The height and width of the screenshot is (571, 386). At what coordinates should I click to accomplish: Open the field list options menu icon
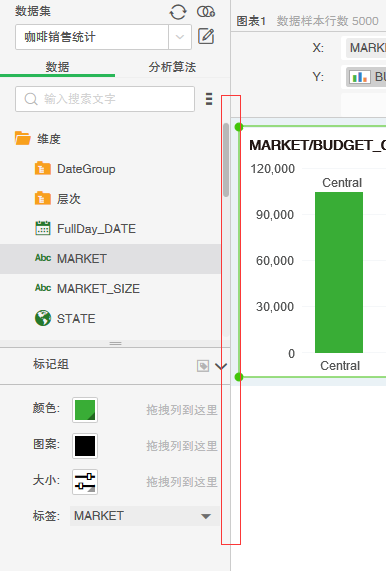[x=209, y=99]
